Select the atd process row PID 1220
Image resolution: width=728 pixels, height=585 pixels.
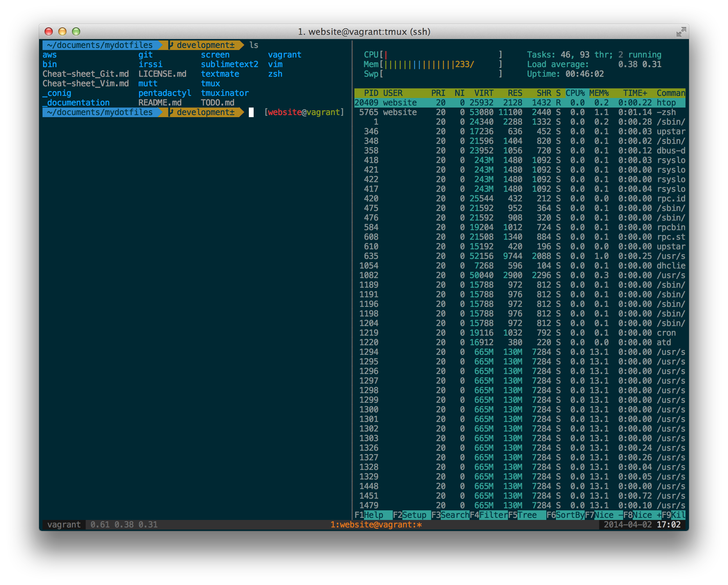(520, 342)
